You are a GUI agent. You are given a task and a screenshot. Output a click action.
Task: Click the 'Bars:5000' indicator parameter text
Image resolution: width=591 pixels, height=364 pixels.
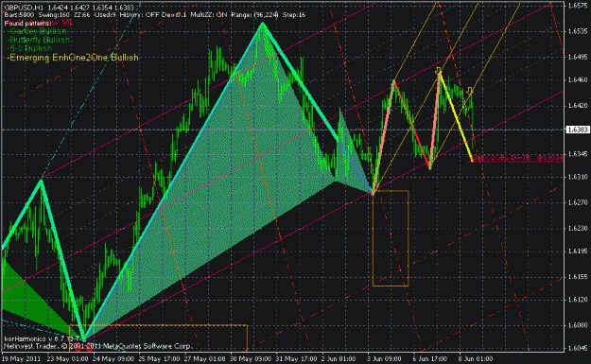click(x=19, y=15)
